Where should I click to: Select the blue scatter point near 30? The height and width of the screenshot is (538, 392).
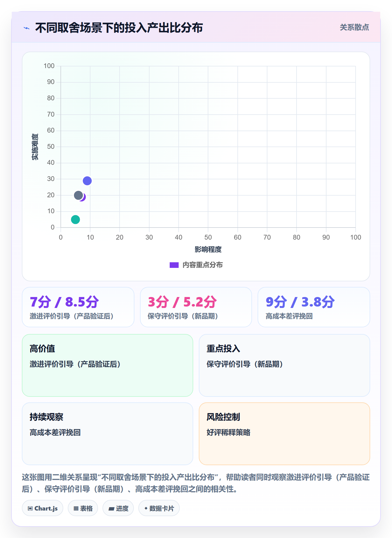click(87, 181)
